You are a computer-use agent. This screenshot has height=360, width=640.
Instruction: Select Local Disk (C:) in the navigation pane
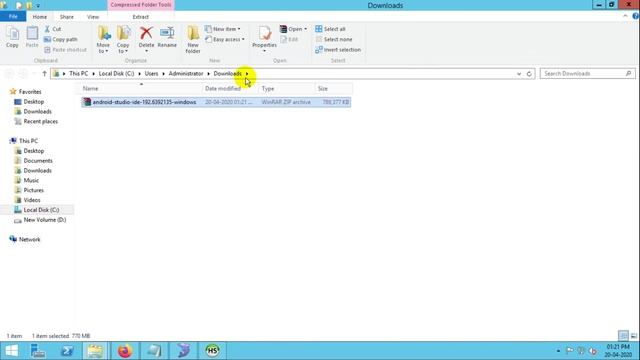pos(41,210)
